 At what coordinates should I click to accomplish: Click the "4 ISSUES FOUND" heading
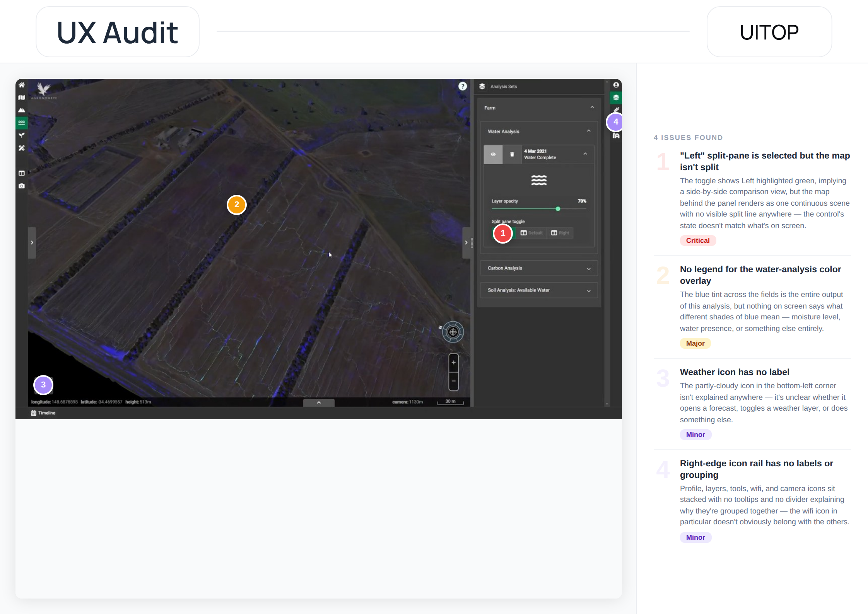tap(688, 138)
